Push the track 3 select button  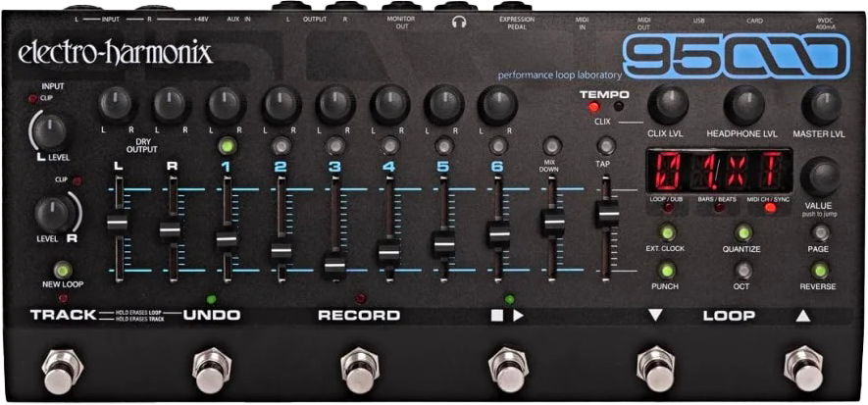[x=334, y=145]
